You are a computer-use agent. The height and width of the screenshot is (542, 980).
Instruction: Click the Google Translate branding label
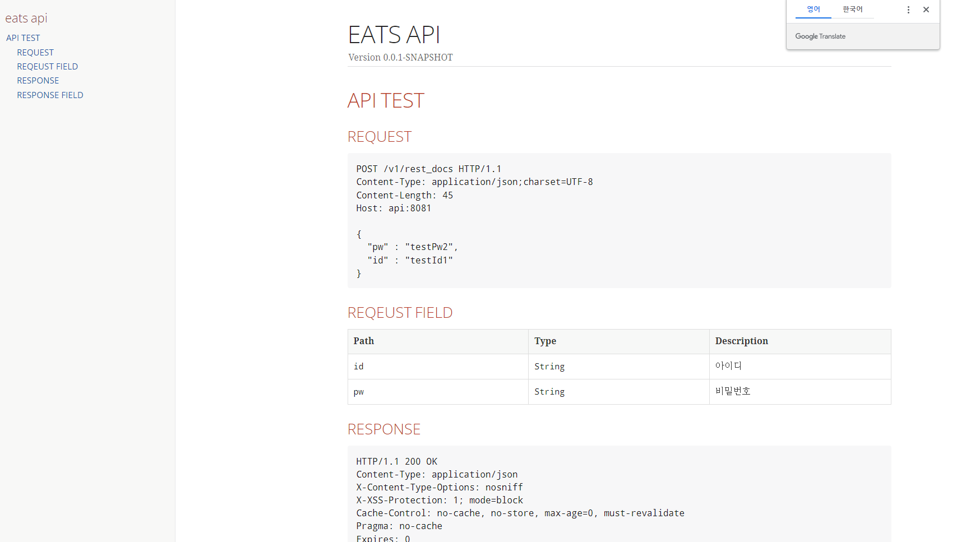(x=820, y=36)
